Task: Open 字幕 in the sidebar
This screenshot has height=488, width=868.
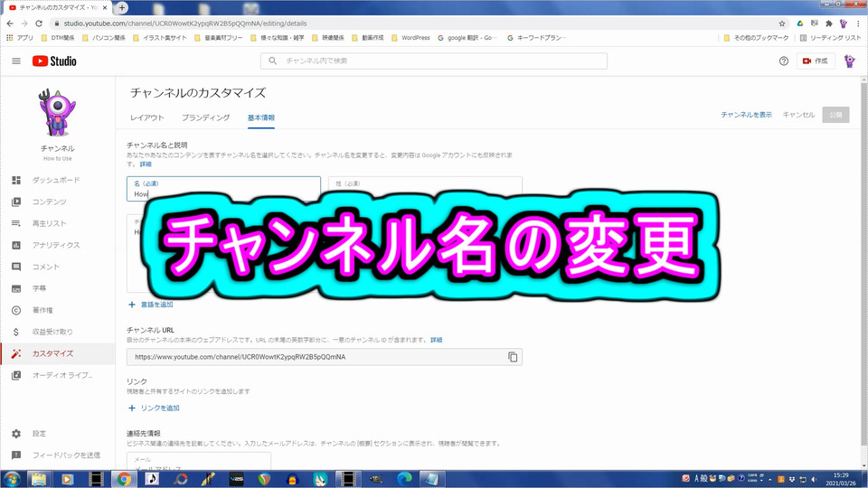Action: click(x=58, y=288)
